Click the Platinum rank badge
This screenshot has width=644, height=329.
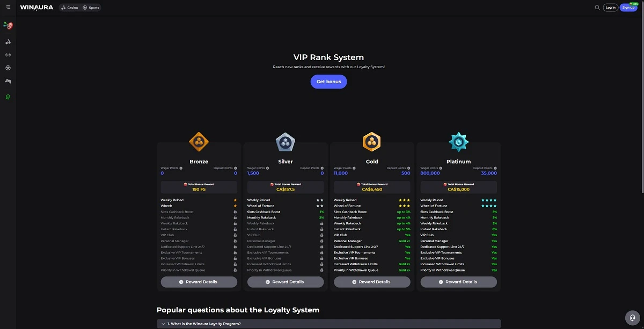(x=459, y=142)
